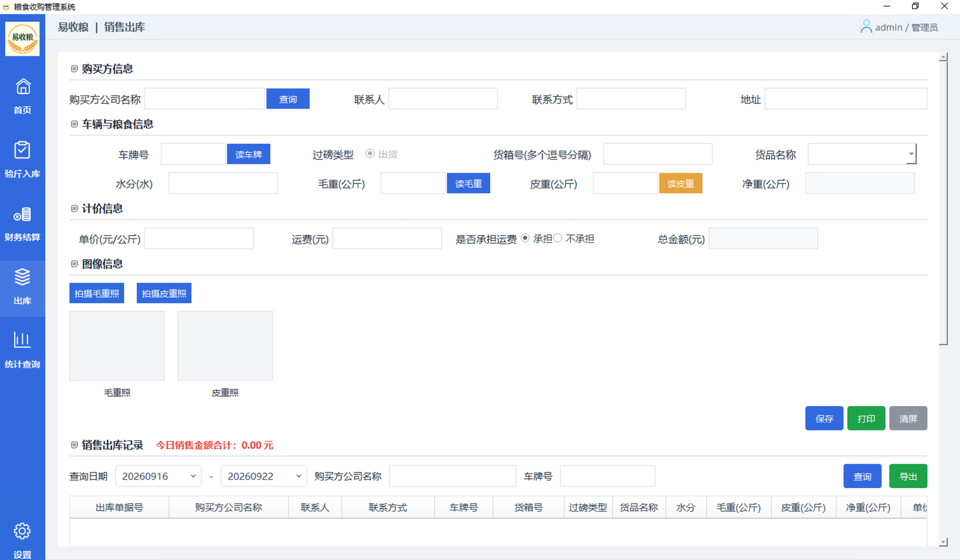
Task: Click the admin user profile icon
Action: 866,27
